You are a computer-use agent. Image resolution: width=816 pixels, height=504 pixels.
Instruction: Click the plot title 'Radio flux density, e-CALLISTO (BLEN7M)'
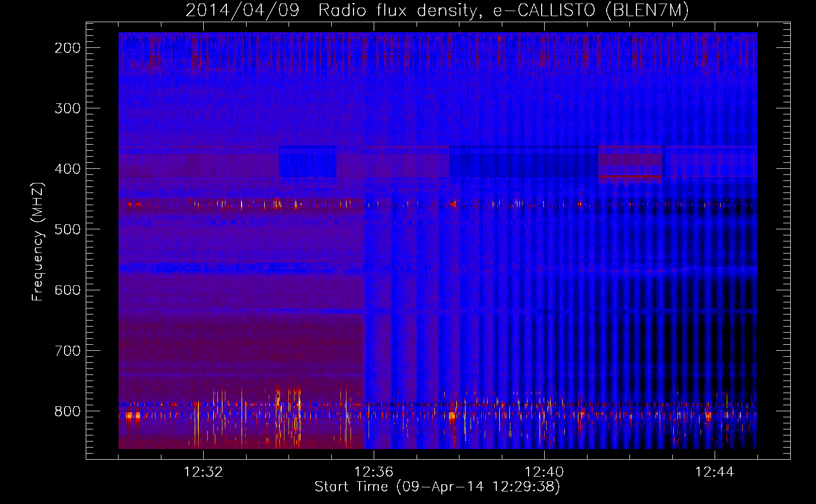pos(503,11)
